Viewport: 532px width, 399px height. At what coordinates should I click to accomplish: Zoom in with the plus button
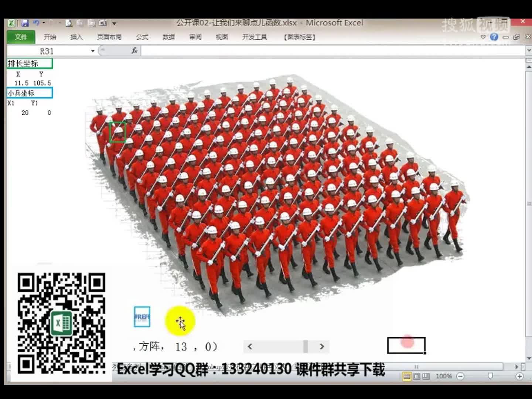tap(520, 376)
